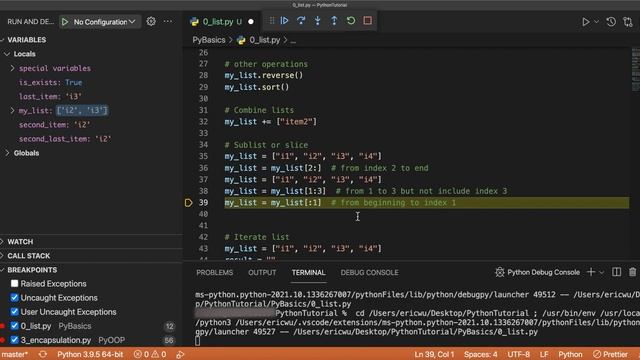Open launch.json via the gear icon
The image size is (640, 360).
151,21
